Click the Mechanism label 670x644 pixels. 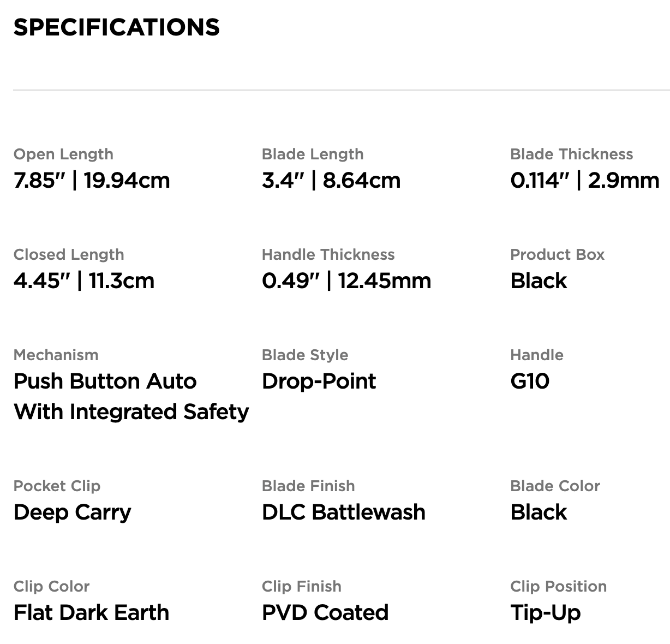(56, 355)
